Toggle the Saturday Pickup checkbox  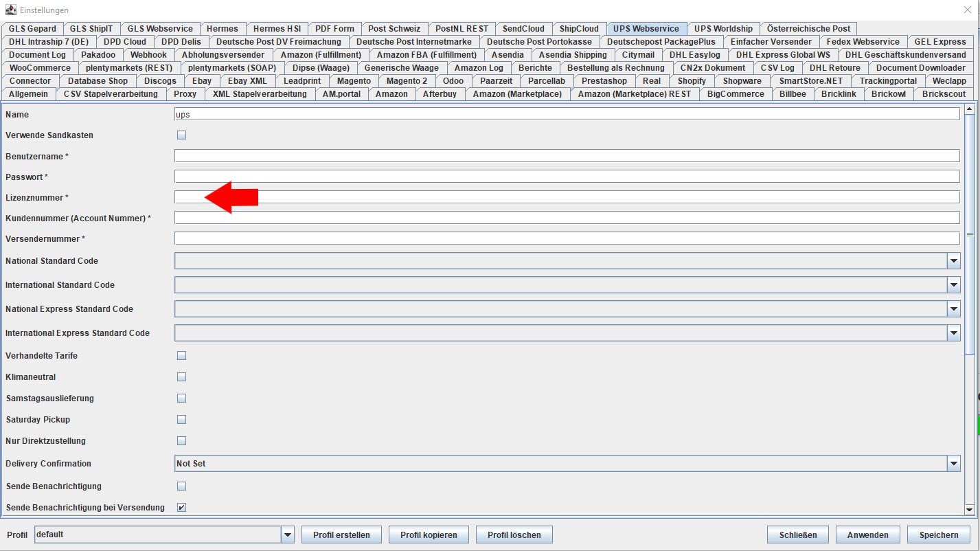point(181,420)
